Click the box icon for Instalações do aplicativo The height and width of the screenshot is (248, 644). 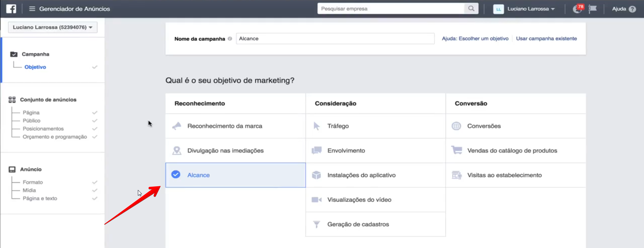tap(317, 175)
